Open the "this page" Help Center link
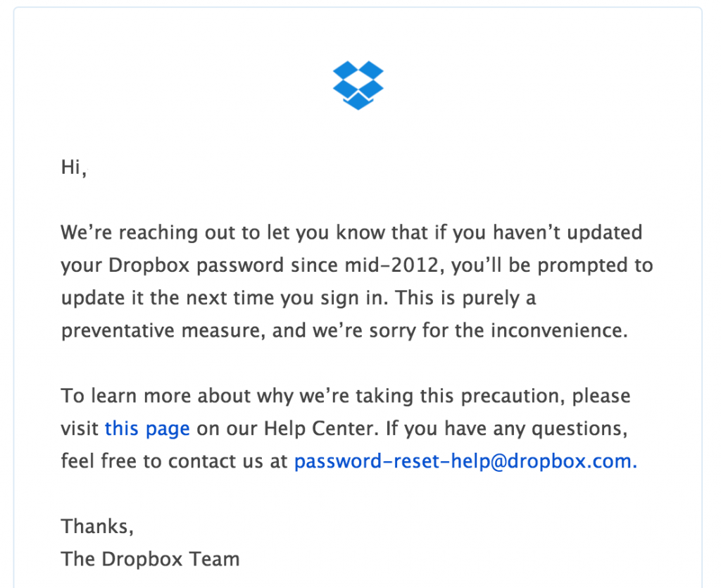This screenshot has height=588, width=721. (x=147, y=429)
